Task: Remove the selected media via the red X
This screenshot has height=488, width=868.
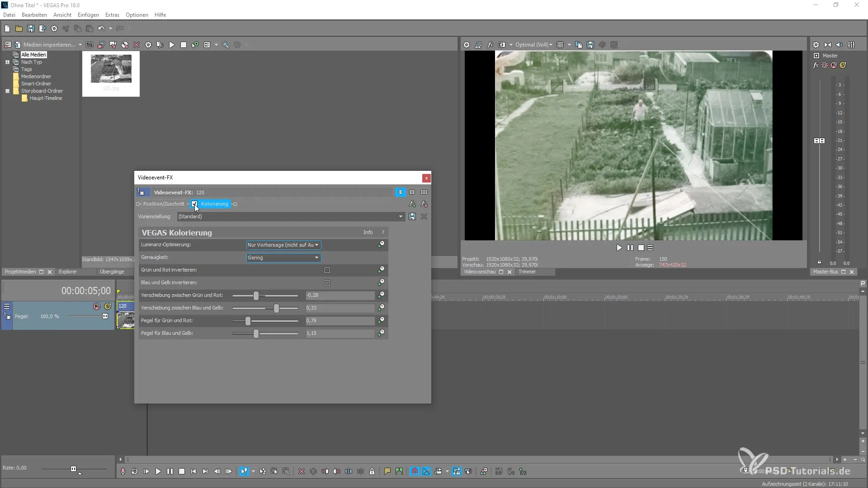Action: (x=137, y=45)
